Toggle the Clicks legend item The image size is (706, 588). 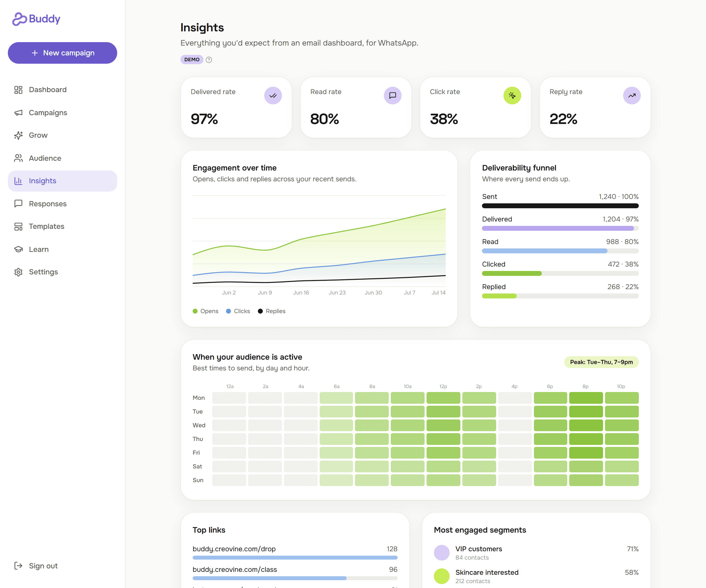point(238,311)
